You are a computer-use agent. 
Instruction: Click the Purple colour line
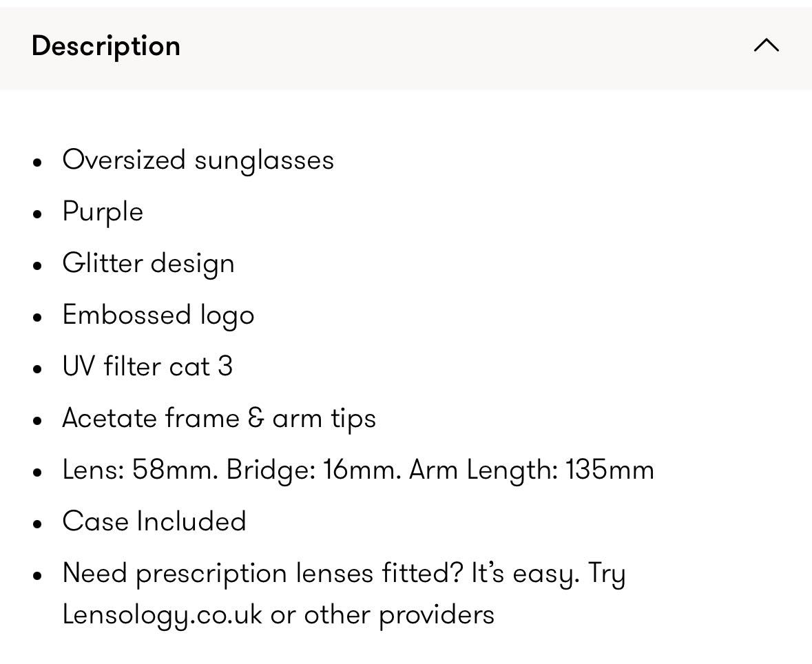(x=103, y=212)
